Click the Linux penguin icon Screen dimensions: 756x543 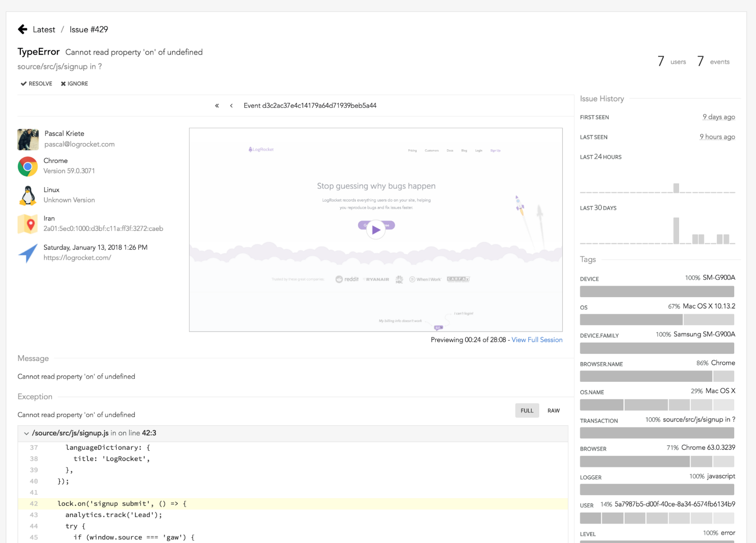tap(28, 195)
